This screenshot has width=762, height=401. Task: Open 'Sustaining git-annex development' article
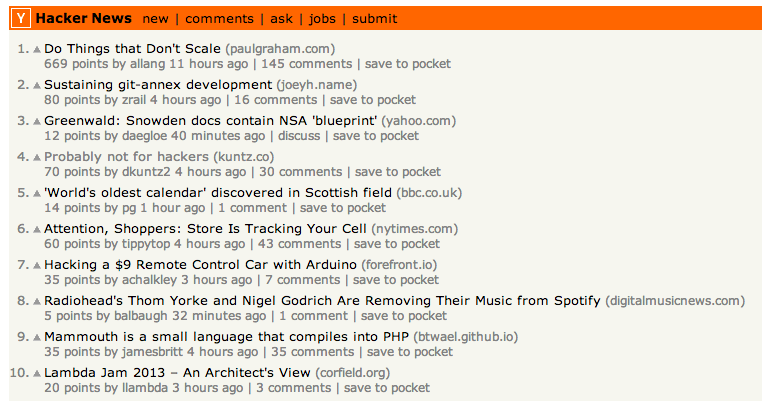tap(158, 85)
